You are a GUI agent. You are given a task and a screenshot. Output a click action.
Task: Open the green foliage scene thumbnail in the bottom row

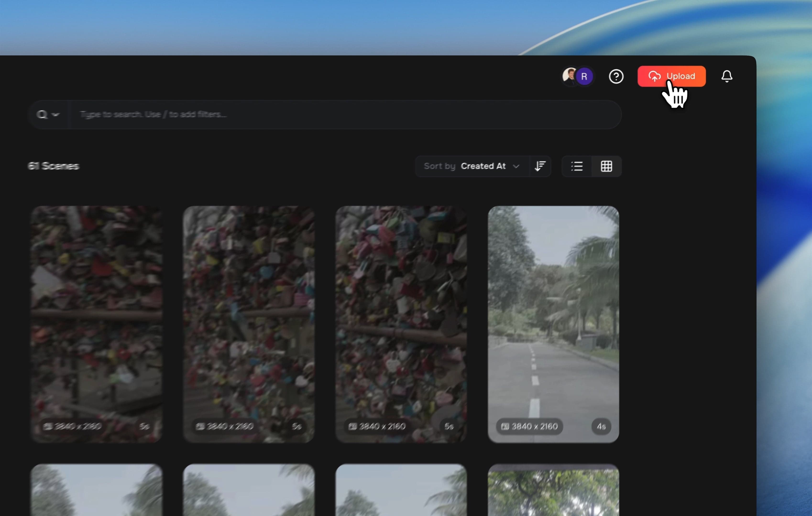553,490
